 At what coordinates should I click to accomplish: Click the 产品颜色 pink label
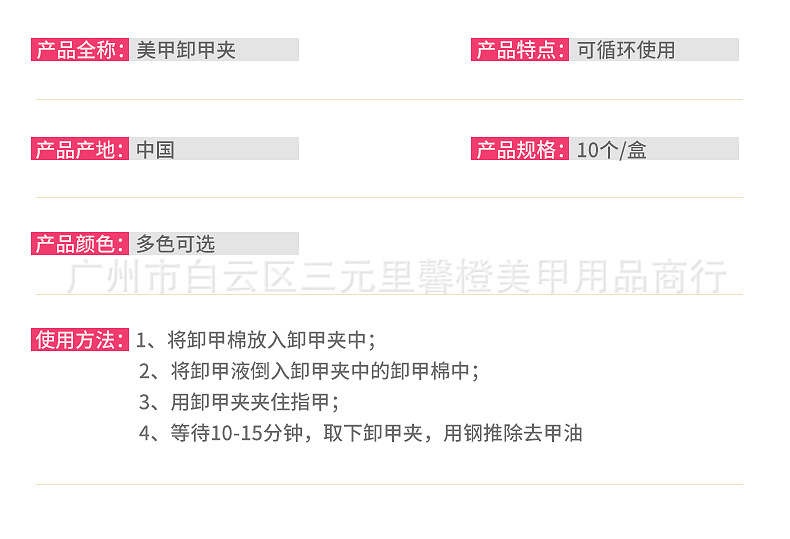coord(80,244)
